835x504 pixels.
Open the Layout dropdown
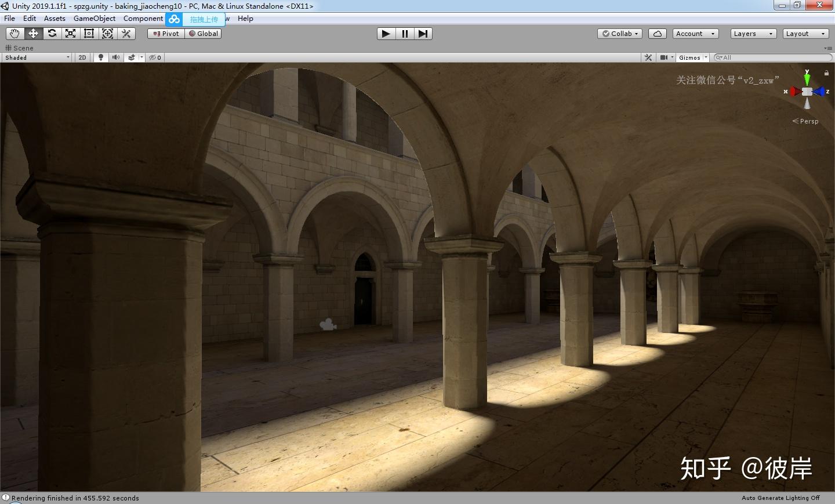[805, 34]
